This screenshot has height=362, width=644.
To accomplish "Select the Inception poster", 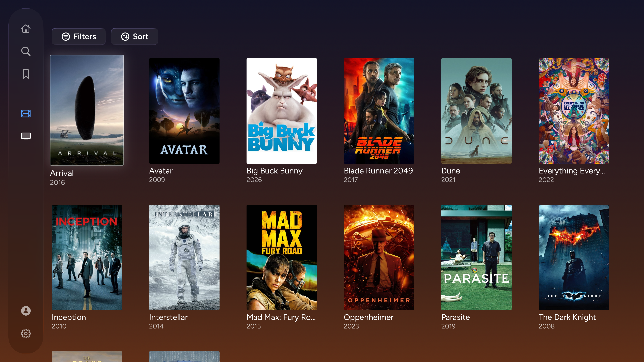I will click(x=87, y=257).
